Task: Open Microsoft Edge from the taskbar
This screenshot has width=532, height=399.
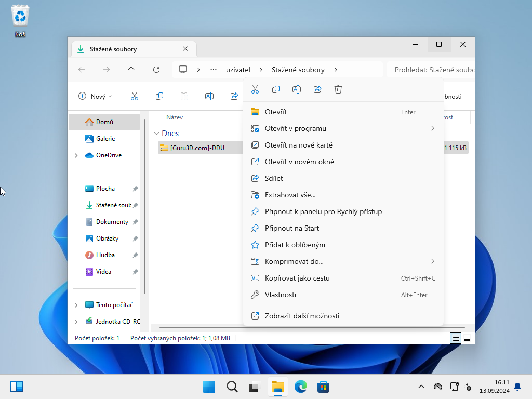Action: click(x=301, y=387)
